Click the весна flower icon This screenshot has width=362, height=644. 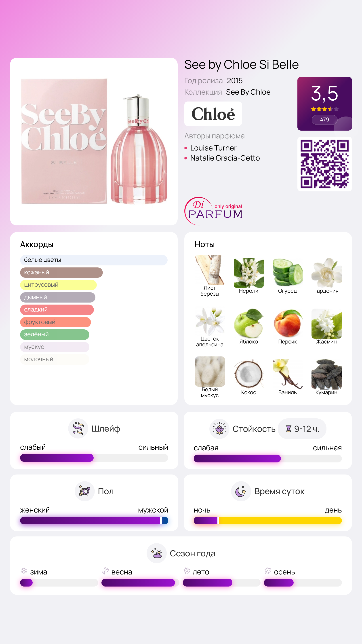pos(106,571)
